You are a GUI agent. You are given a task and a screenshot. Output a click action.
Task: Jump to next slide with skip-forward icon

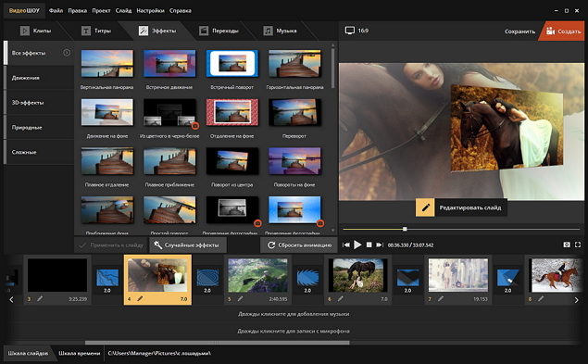click(x=380, y=245)
